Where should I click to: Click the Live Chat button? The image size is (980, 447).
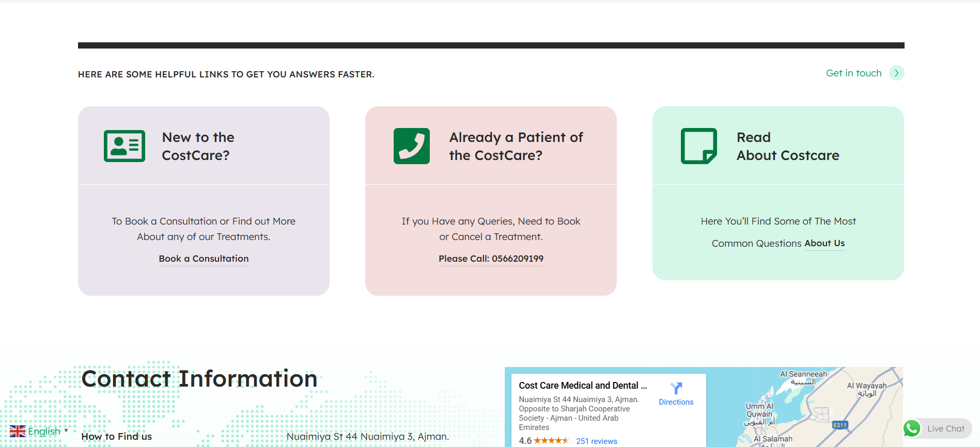(938, 428)
